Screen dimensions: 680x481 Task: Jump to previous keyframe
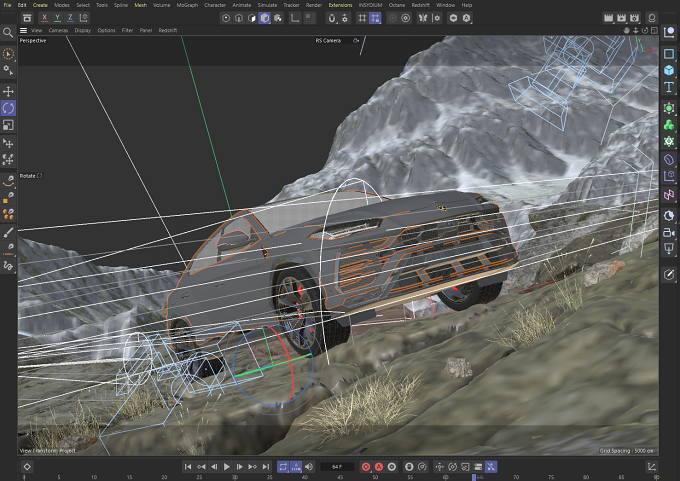click(x=201, y=467)
